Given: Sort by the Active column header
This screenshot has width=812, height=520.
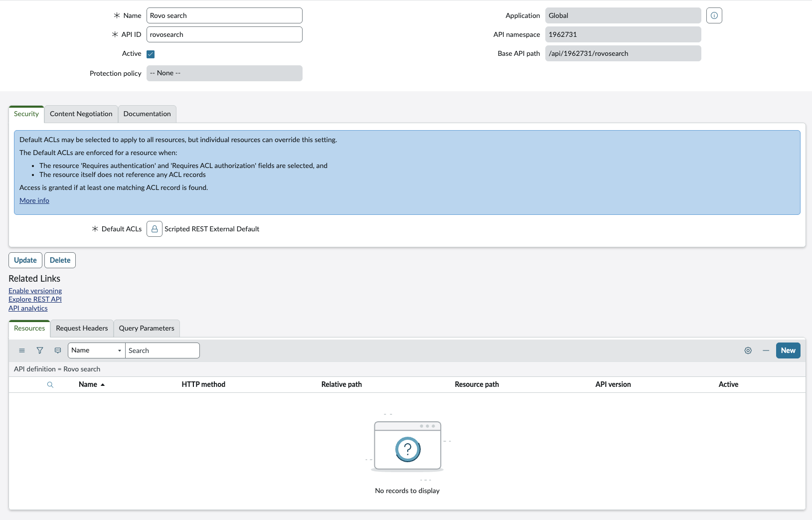Looking at the screenshot, I should [x=728, y=384].
